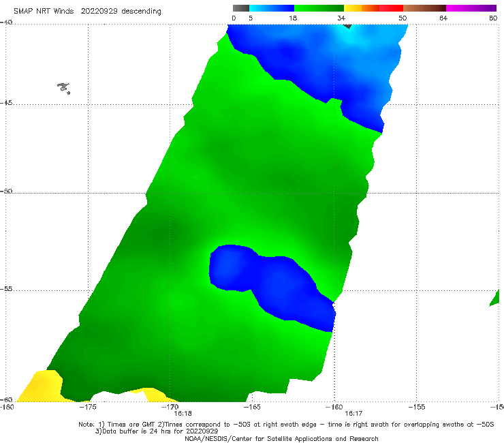The image size is (504, 443).
Task: Click the small gray island near -176 longitude
Action: (63, 88)
